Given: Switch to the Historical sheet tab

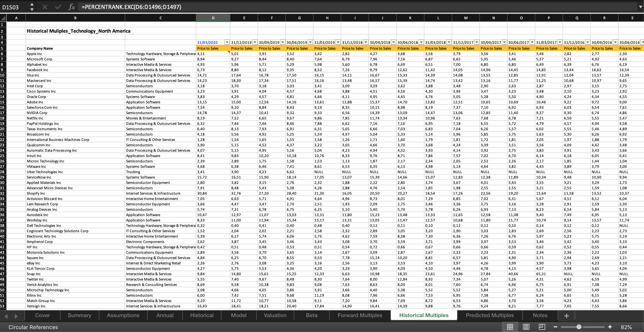Looking at the screenshot, I should [x=202, y=315].
